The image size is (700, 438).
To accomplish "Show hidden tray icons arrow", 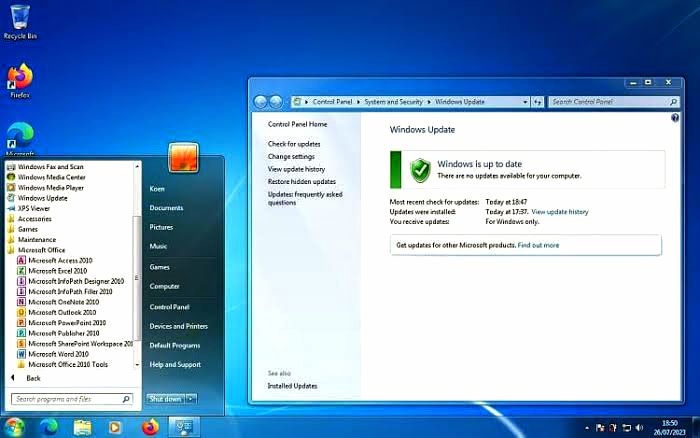I will pos(587,428).
